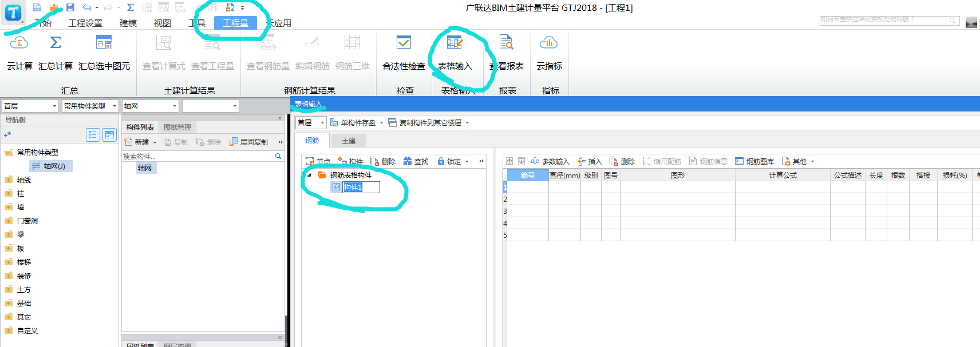Image resolution: width=980 pixels, height=347 pixels.
Task: Switch to 工程设置 ribbon tab
Action: point(85,23)
